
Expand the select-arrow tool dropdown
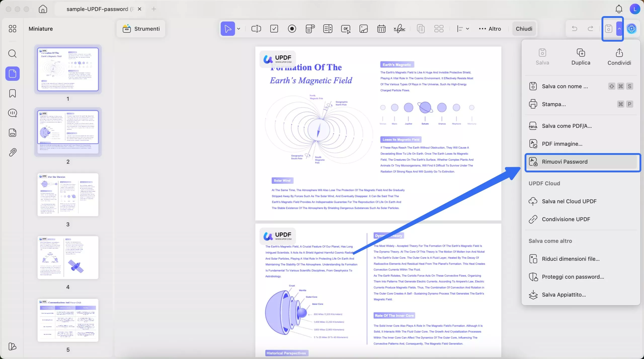pyautogui.click(x=238, y=29)
